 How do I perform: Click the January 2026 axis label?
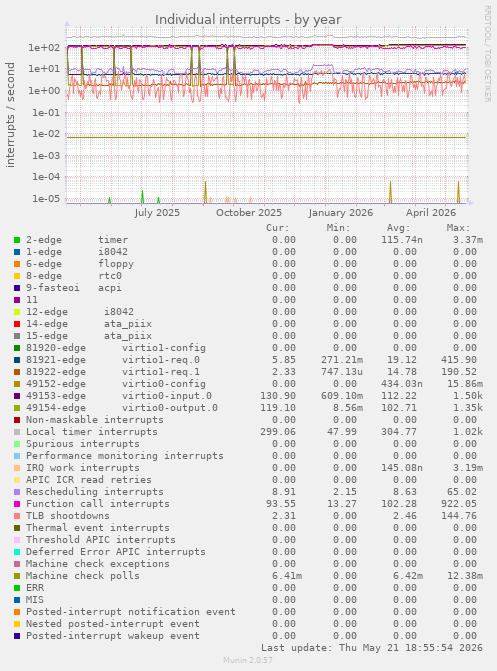click(x=341, y=213)
